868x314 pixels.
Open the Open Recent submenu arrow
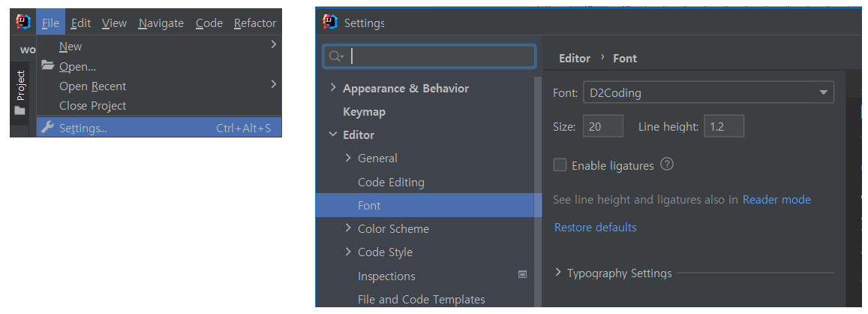(274, 84)
